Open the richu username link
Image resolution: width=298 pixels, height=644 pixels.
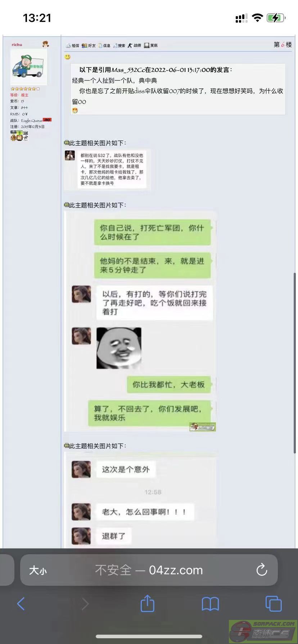click(x=17, y=45)
